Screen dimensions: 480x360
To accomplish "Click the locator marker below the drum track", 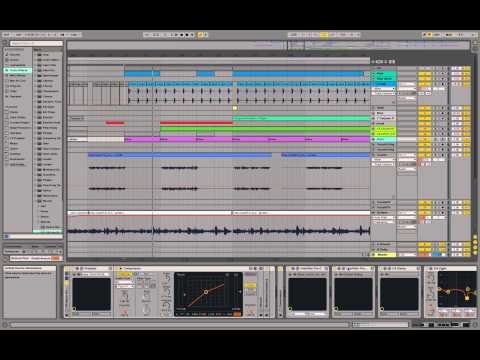I will click(235, 108).
